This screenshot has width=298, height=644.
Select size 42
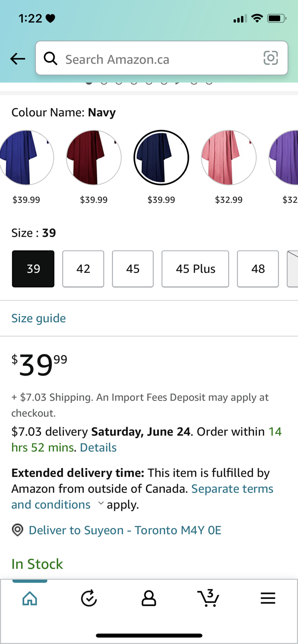(83, 269)
